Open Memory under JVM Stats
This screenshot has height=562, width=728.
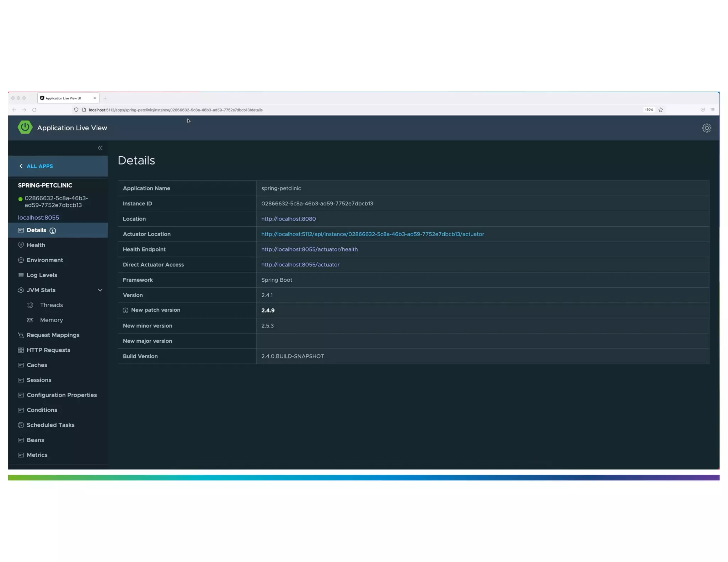52,320
